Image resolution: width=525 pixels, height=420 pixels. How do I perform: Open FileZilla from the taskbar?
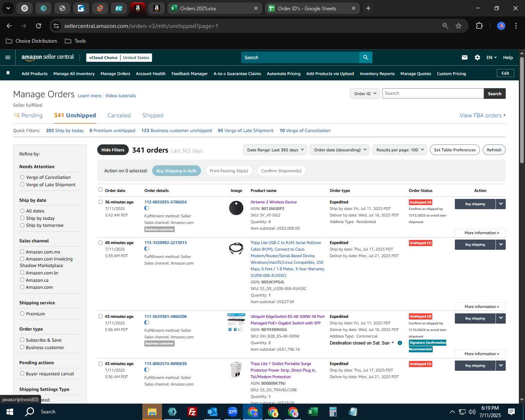click(x=192, y=412)
